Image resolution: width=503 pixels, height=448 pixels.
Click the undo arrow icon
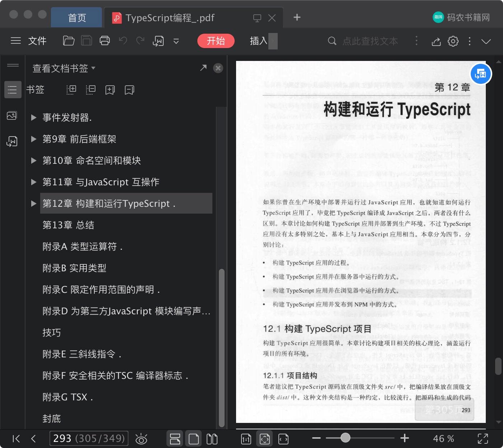pos(123,41)
